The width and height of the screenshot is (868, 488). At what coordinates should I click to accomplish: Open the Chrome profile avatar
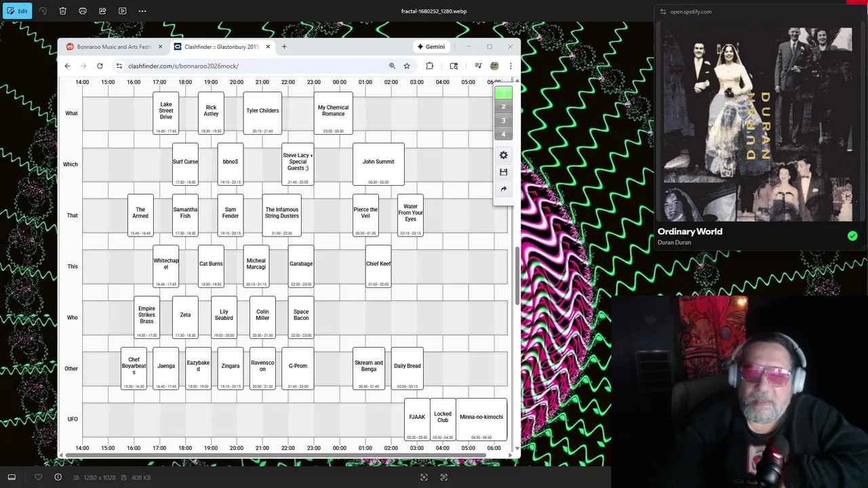[494, 66]
